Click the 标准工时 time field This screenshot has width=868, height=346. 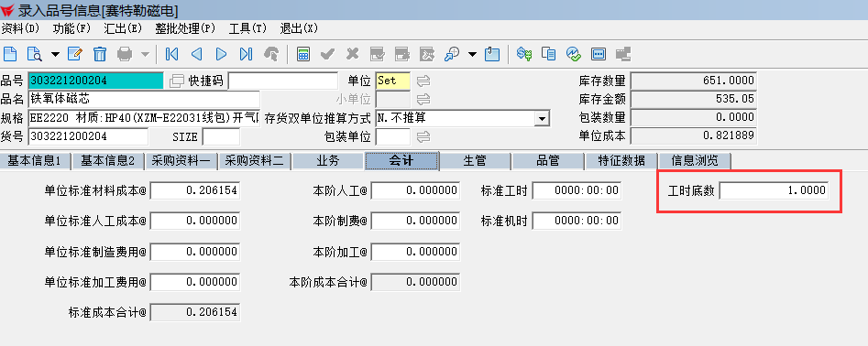pos(577,190)
